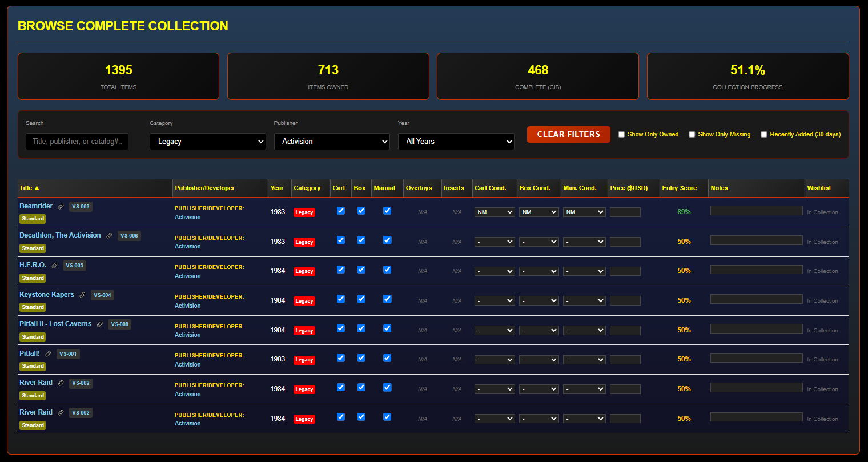
Task: Click the search field for title or publisher
Action: (77, 142)
